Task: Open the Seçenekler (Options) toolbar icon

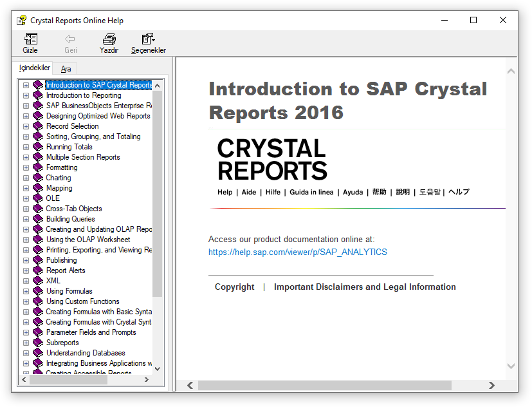Action: tap(148, 39)
